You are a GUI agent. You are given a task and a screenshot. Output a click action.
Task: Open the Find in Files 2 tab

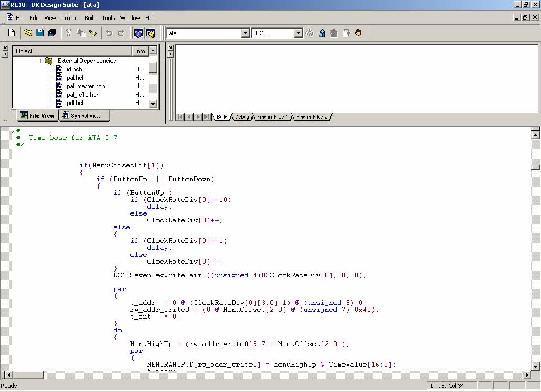(312, 117)
